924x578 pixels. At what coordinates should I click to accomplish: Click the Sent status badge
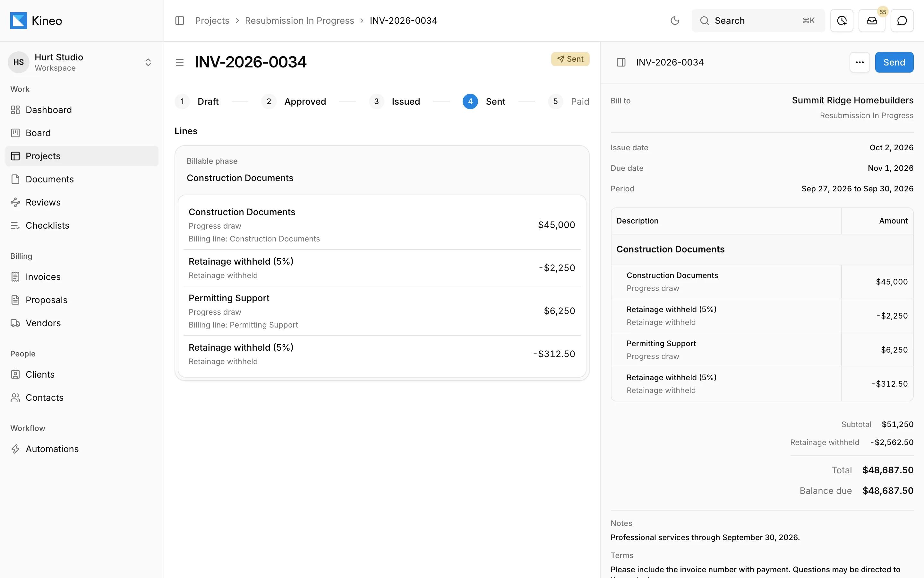570,59
